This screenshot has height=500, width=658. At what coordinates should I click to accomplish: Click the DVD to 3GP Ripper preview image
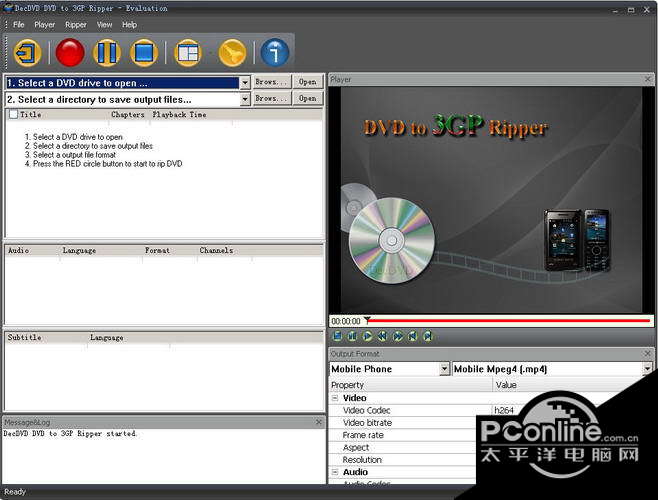pos(491,199)
